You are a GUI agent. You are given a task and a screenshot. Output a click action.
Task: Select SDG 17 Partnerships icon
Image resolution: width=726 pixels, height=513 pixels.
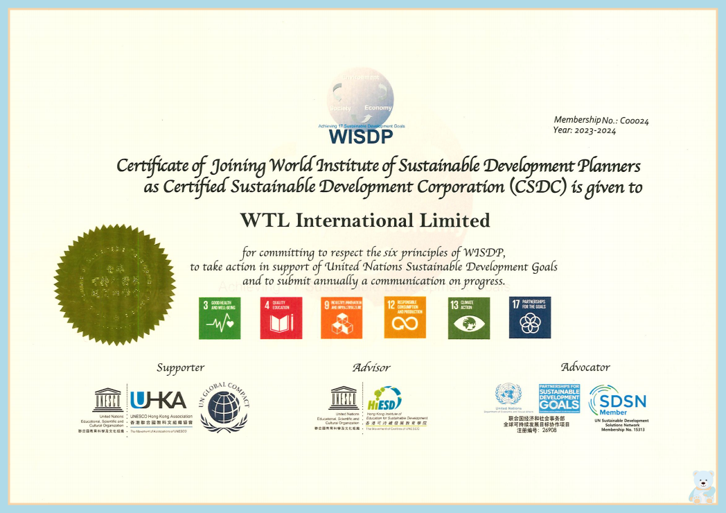pyautogui.click(x=530, y=318)
